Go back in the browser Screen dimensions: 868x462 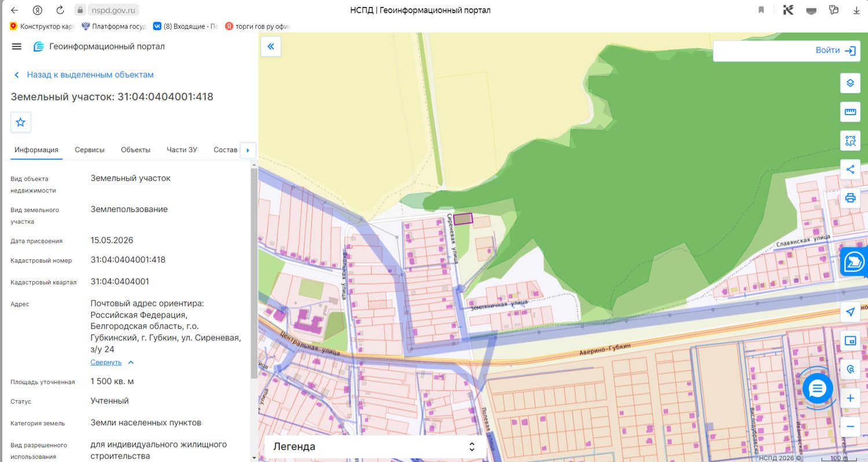14,10
